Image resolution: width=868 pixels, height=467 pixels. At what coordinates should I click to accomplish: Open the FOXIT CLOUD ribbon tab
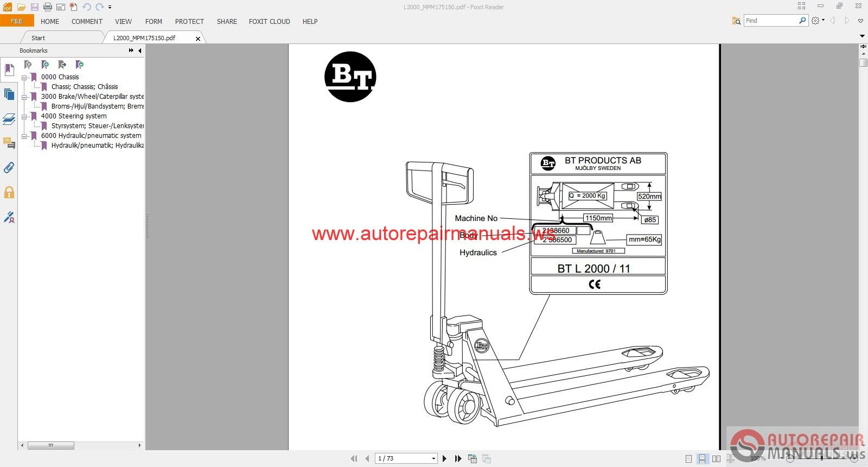(269, 22)
